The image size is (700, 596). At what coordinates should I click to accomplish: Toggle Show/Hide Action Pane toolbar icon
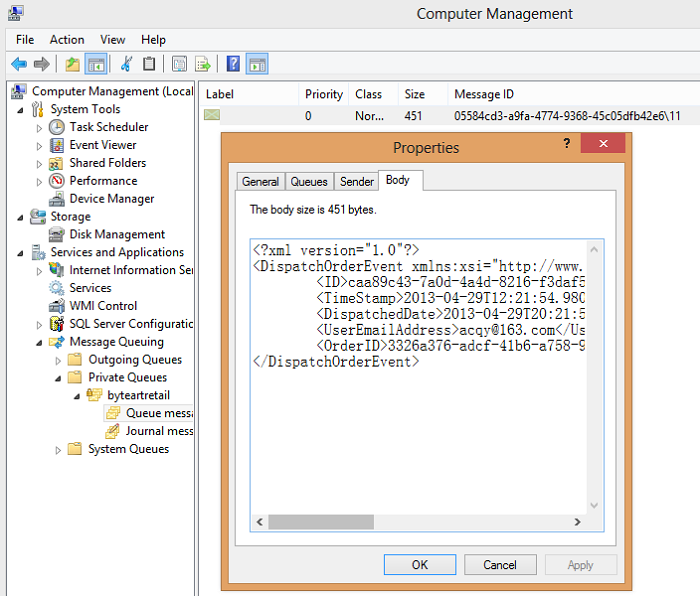[257, 64]
